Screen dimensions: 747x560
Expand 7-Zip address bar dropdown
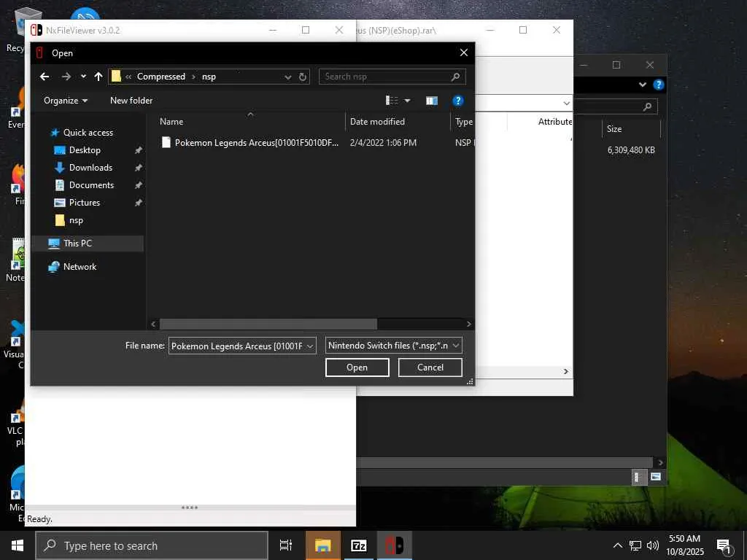point(566,104)
